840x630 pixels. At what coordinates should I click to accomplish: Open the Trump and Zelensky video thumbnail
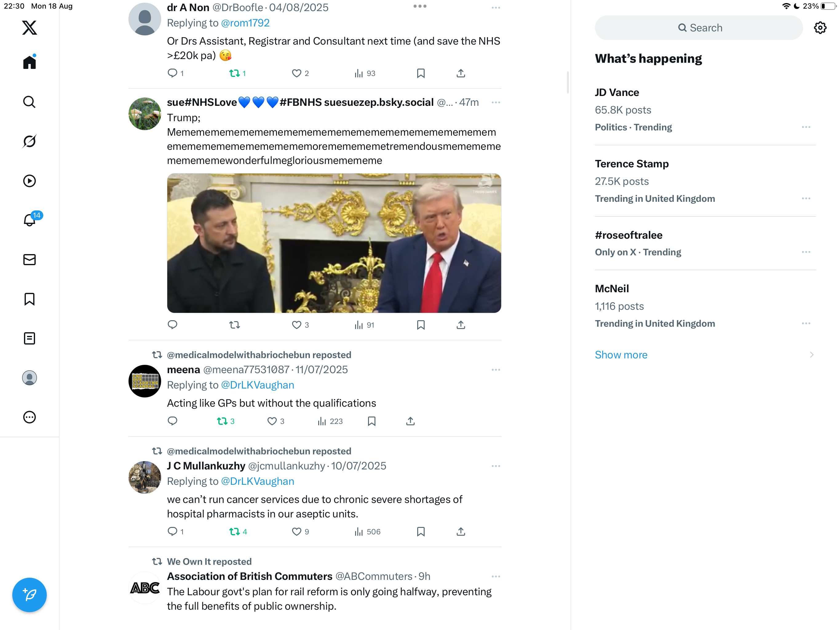(x=334, y=243)
